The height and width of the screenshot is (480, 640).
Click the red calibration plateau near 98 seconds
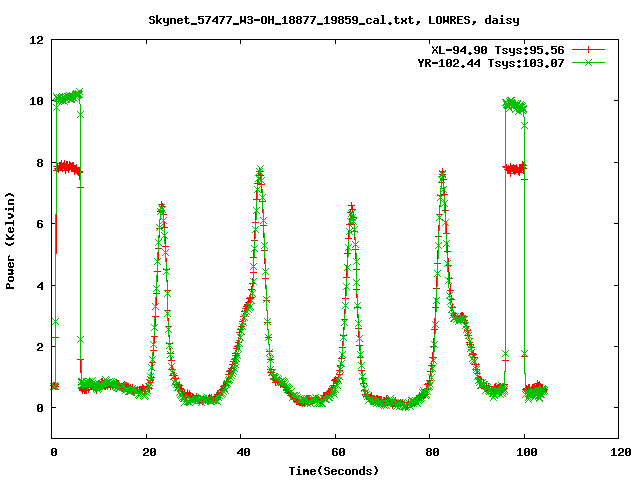click(515, 168)
